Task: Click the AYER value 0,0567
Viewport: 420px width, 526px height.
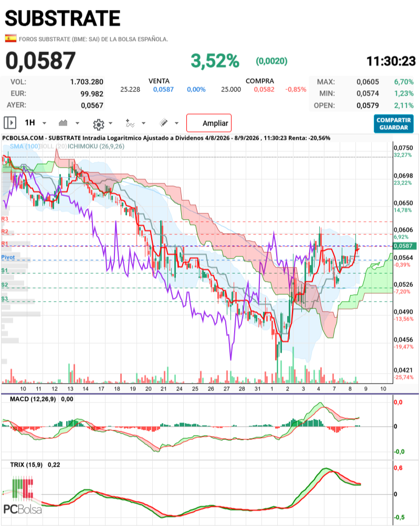Action: (92, 105)
